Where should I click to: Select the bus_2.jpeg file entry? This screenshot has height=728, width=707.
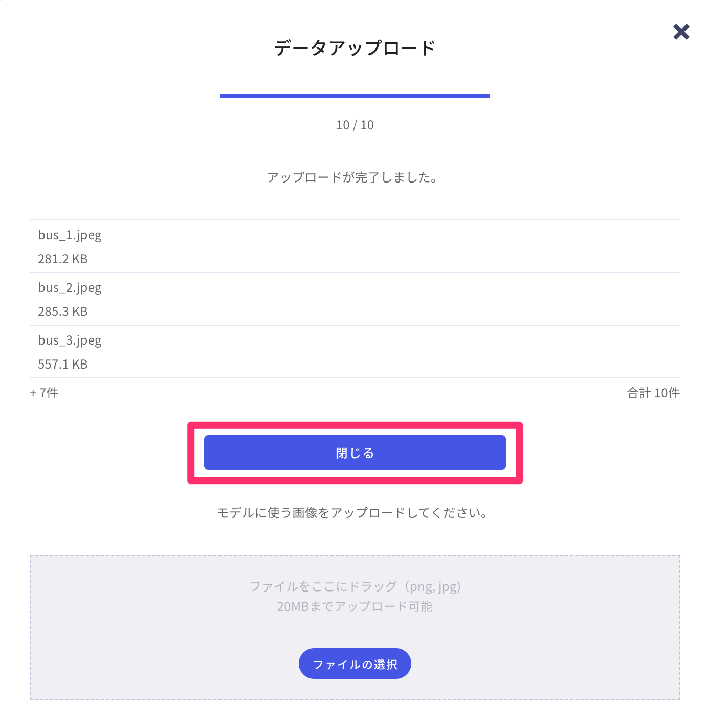70,288
